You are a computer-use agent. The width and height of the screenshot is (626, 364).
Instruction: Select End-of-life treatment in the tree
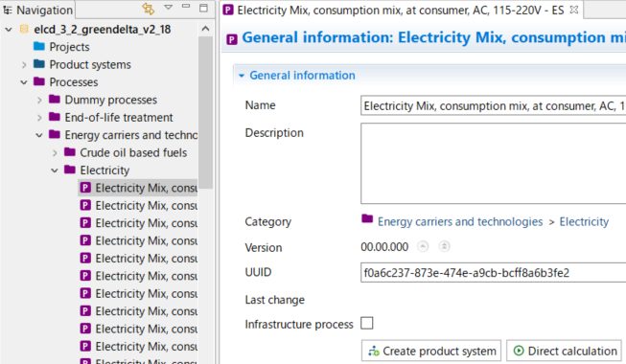(119, 117)
